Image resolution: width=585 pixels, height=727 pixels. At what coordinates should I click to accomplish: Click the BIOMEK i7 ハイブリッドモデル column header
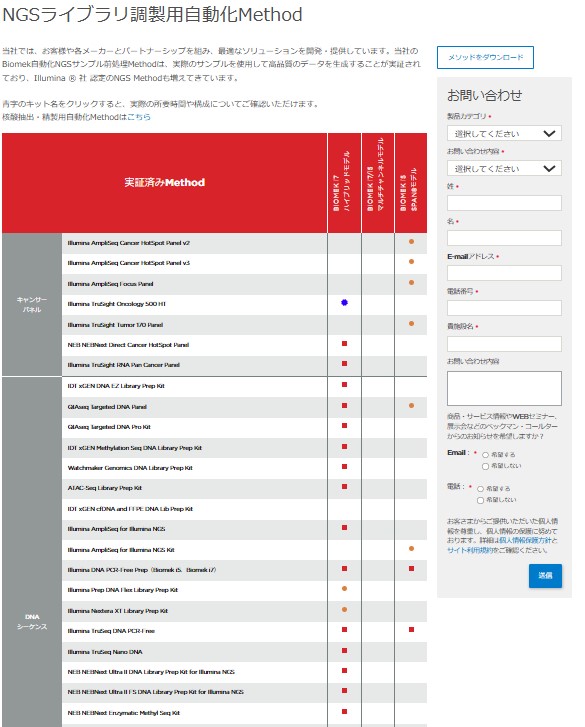pos(344,183)
